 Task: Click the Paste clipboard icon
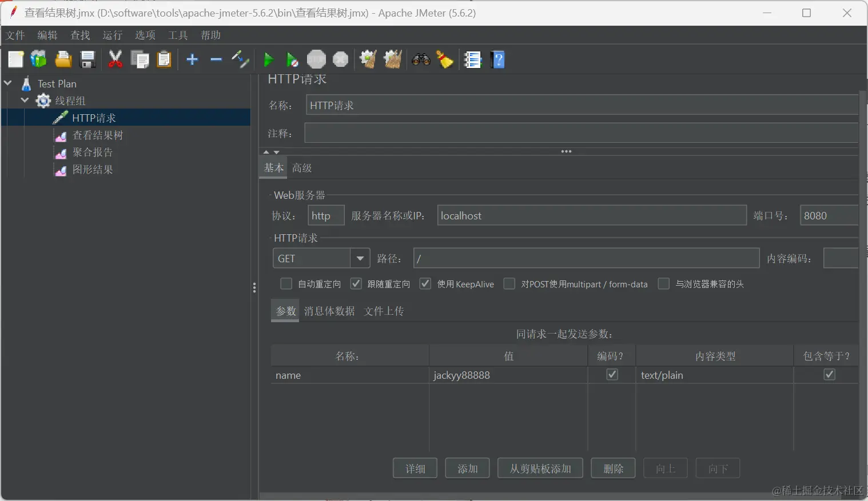pos(164,59)
